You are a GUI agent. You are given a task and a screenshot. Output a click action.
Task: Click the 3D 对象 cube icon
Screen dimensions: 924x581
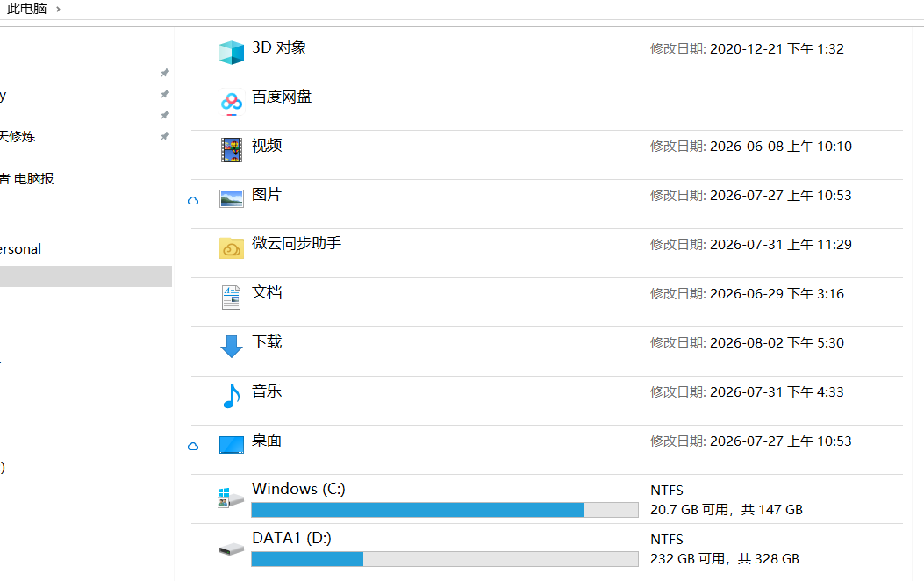(231, 53)
